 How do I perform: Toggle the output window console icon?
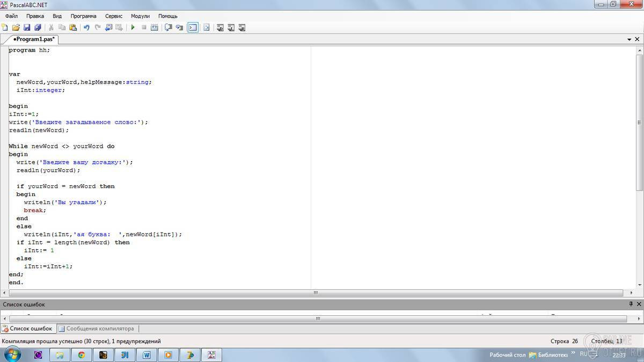193,27
